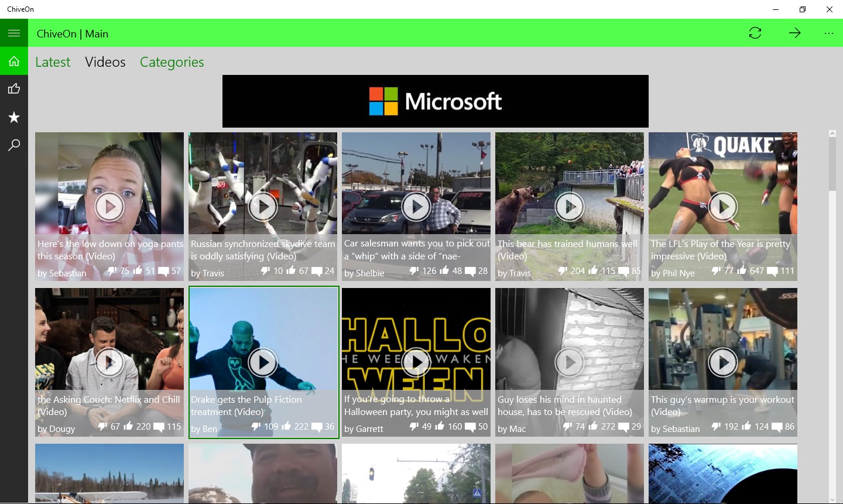Thumbs-up the trained bear post
The image size is (843, 504).
coord(593,270)
